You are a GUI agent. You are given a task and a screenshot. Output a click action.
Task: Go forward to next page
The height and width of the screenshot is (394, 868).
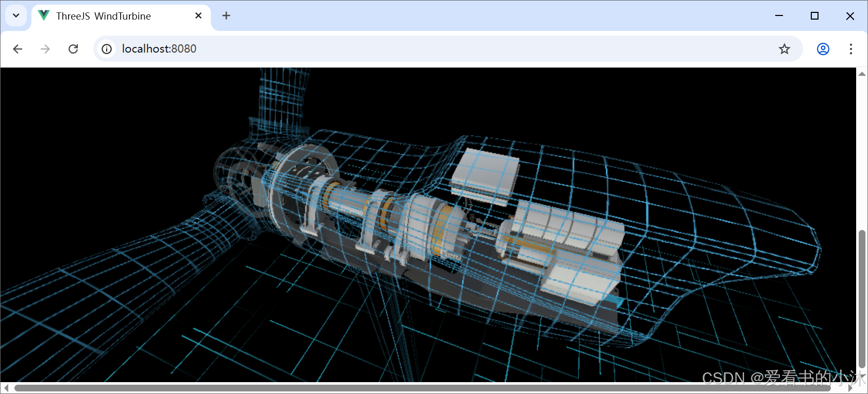click(45, 49)
